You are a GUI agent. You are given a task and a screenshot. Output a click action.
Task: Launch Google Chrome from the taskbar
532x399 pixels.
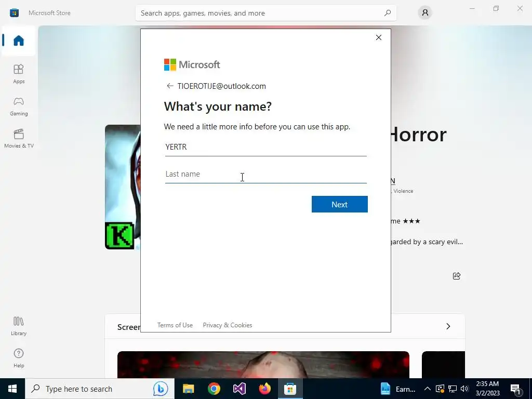tap(214, 389)
